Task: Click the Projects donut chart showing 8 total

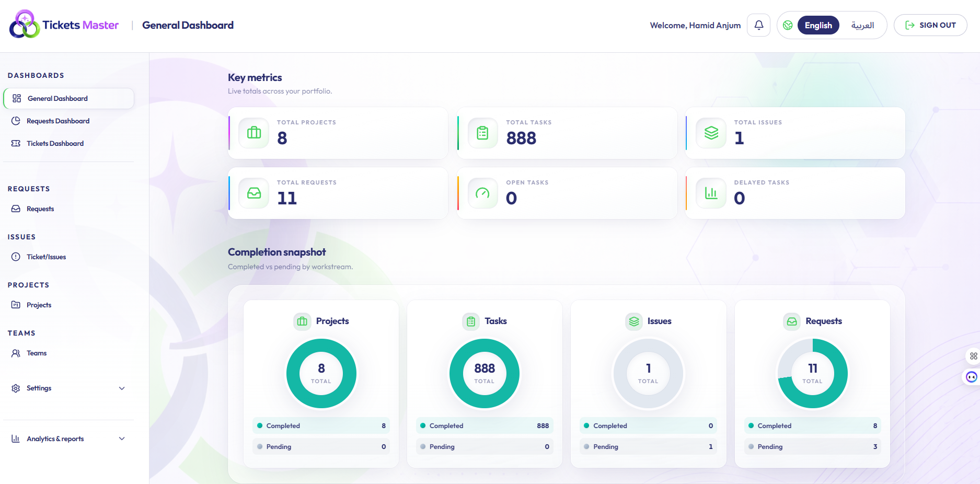Action: coord(321,374)
